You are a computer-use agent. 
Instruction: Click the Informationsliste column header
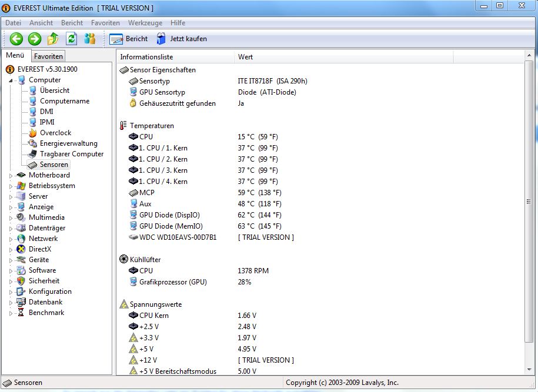coord(175,57)
